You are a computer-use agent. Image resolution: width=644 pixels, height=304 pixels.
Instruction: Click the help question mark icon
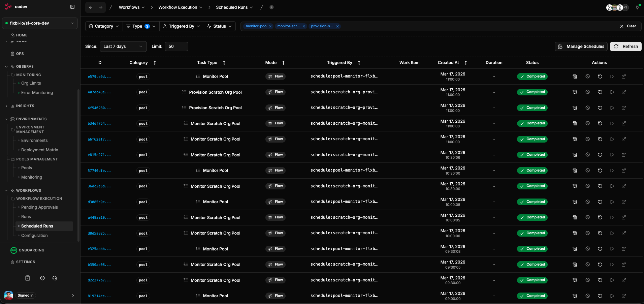42,278
